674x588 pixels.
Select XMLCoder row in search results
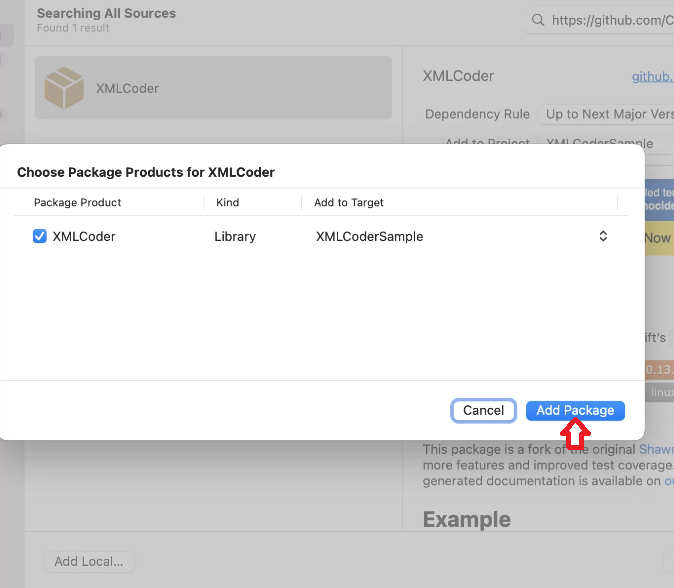tap(213, 88)
